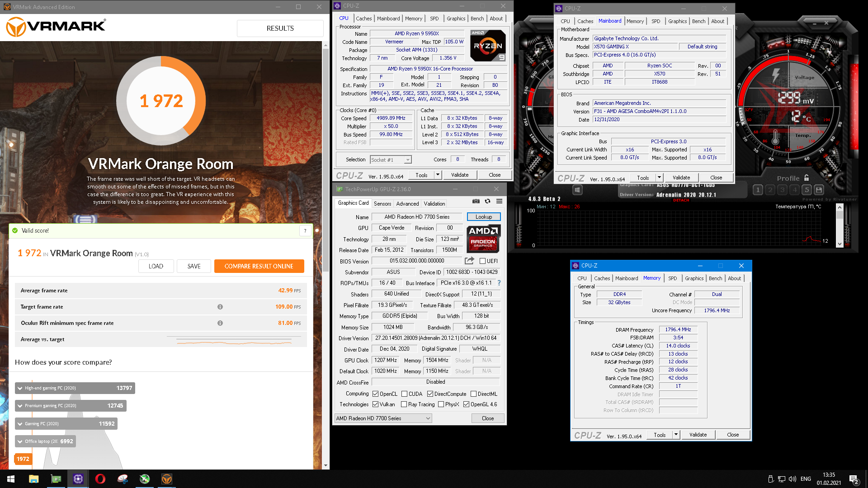Launch Opera browser from the taskbar
Image resolution: width=868 pixels, height=488 pixels.
pos(100,479)
